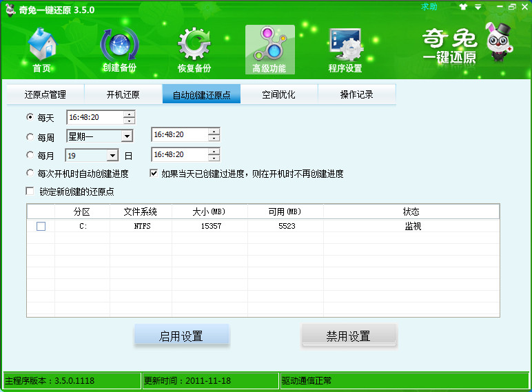Expand the 星期一 weekday dropdown
532x392 pixels.
[127, 136]
